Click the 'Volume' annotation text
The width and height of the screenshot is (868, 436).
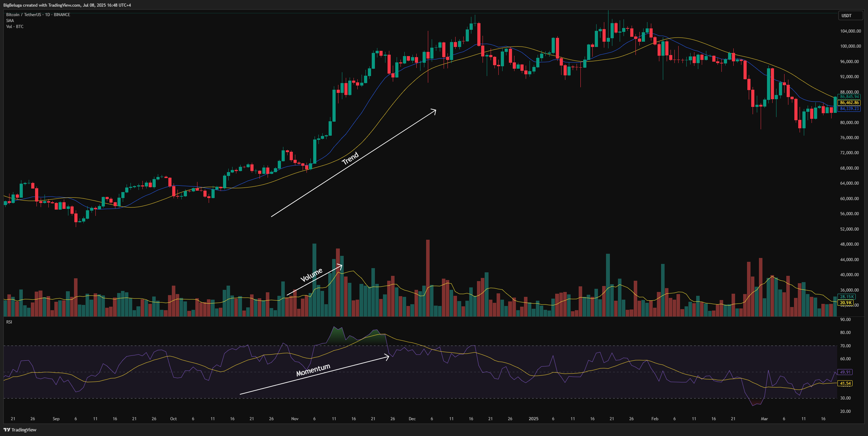click(311, 275)
